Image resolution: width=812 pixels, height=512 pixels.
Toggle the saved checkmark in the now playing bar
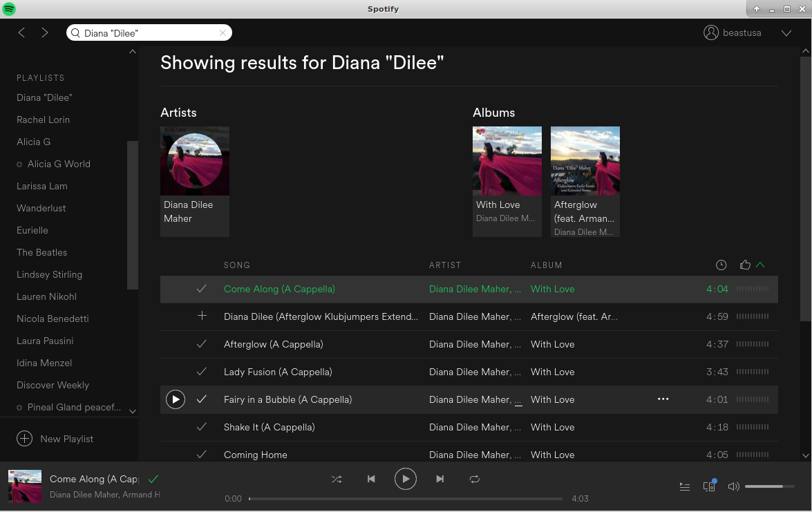(153, 480)
